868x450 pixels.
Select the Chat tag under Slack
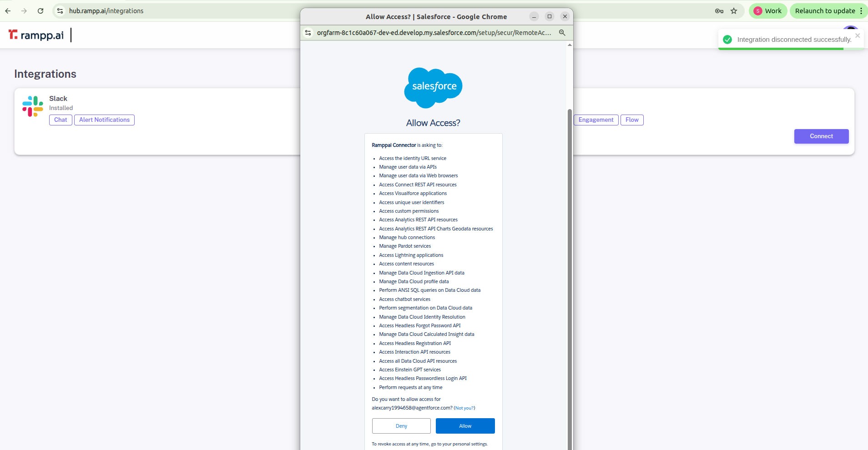coord(61,120)
